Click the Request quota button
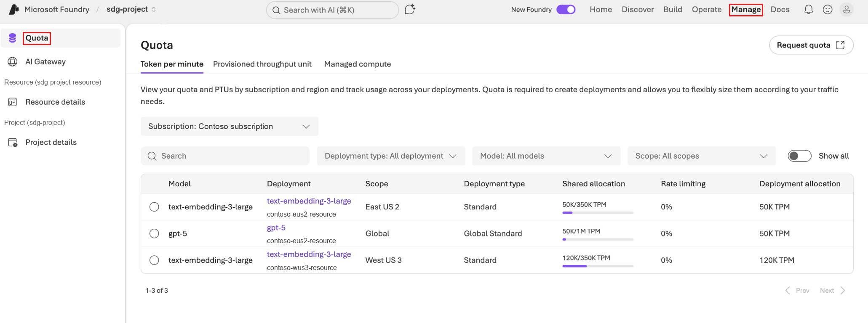Viewport: 868px width, 323px height. coord(811,45)
